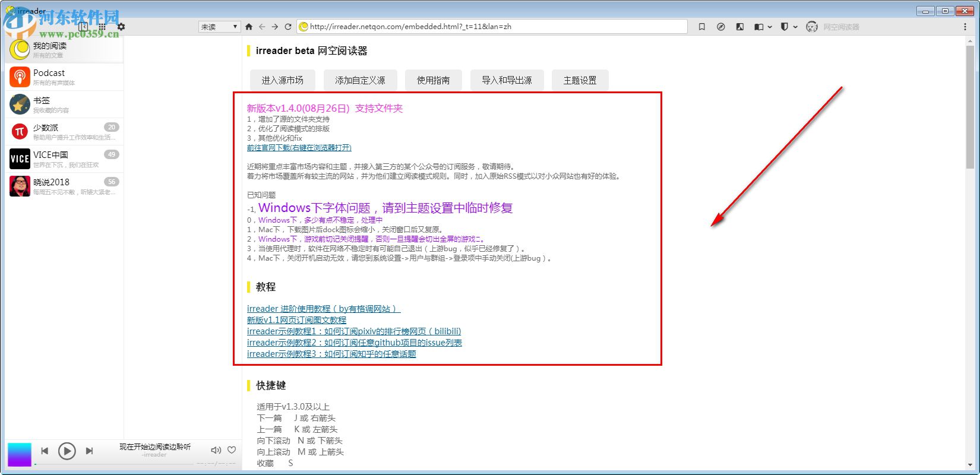Click the scrollbar down arrow

pyautogui.click(x=970, y=465)
